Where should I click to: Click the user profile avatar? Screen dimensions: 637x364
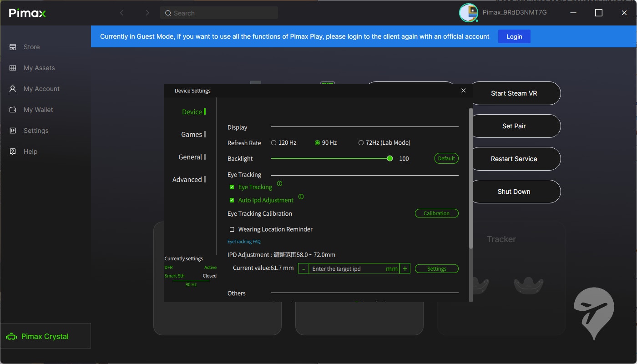click(x=468, y=13)
